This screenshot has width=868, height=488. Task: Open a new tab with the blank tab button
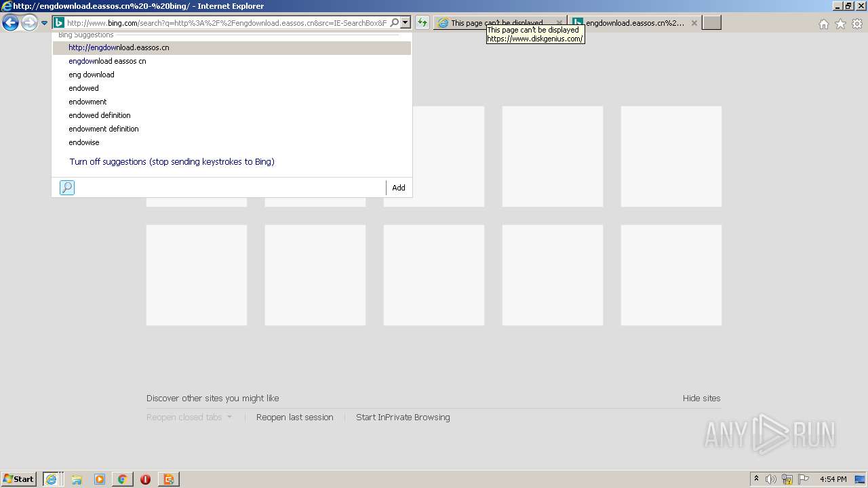click(711, 23)
